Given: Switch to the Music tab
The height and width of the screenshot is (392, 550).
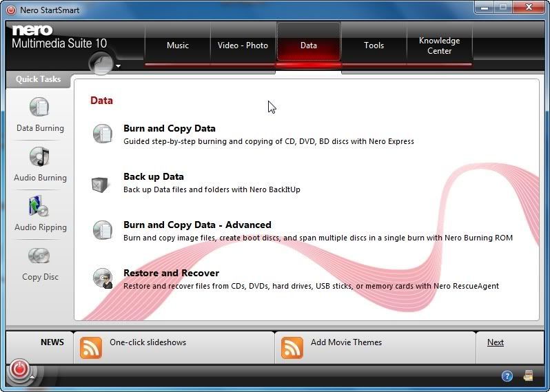Looking at the screenshot, I should pos(177,45).
